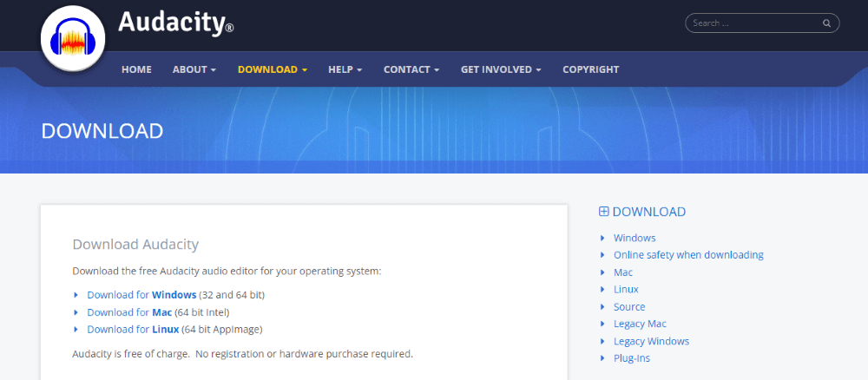Open Plug-Ins sidebar link
This screenshot has height=380, width=868.
[632, 358]
